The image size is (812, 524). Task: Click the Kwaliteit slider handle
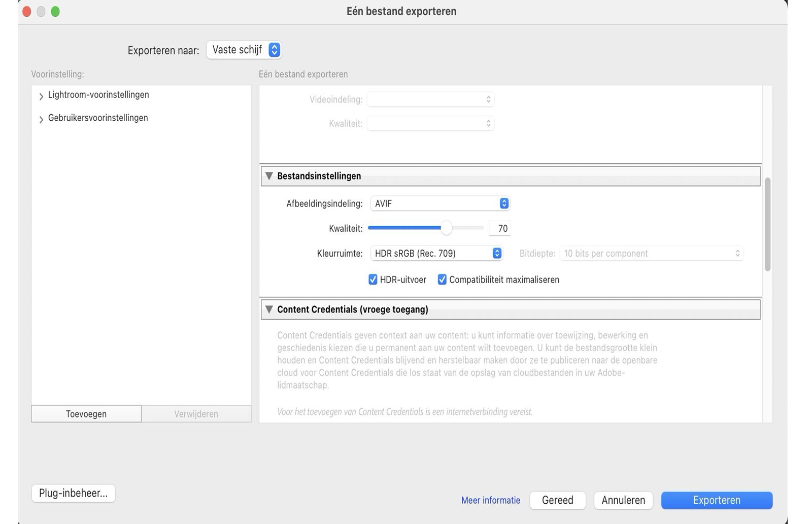[x=446, y=228]
